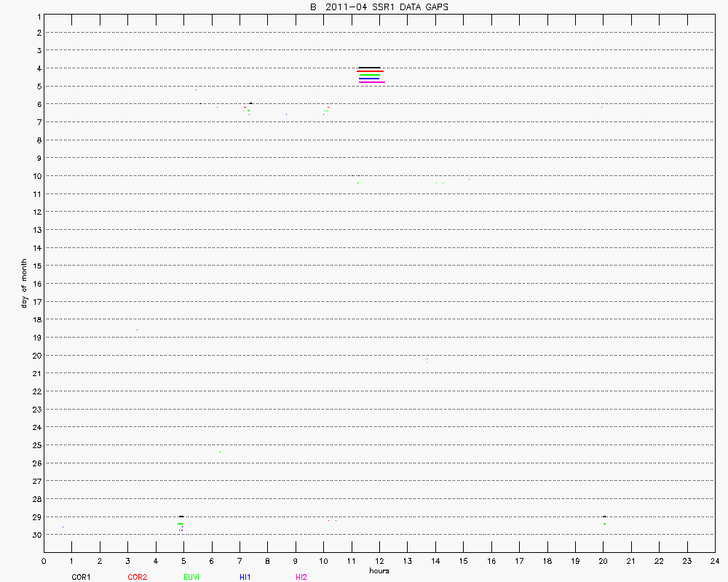Click the green gap marker on day 29 near hour 5

click(x=180, y=524)
